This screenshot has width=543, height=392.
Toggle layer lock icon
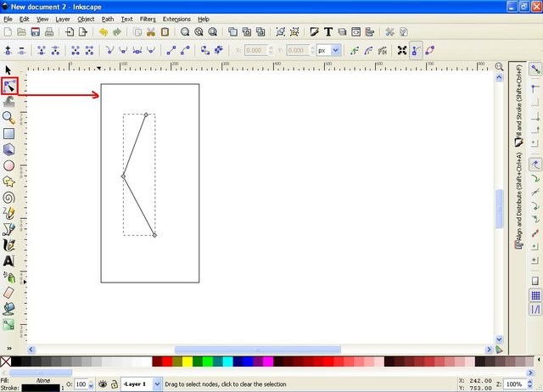[115, 384]
